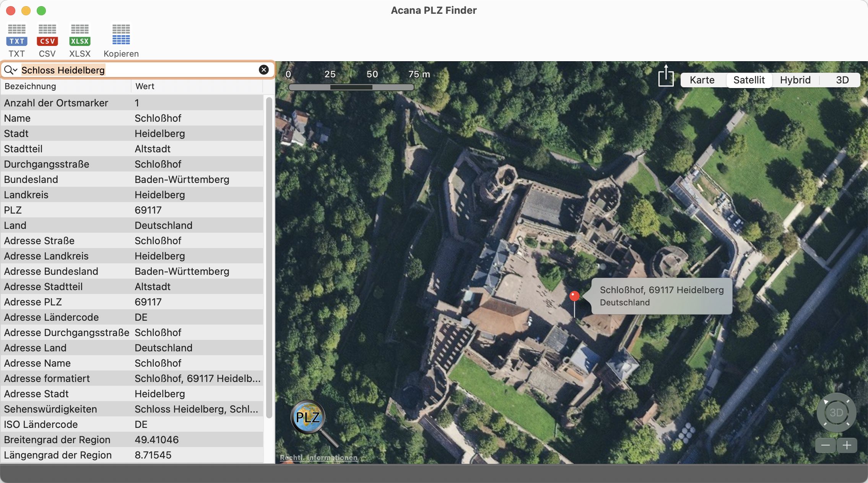Screen dimensions: 868x483
Task: Select the Adresse Name row
Action: (x=132, y=363)
